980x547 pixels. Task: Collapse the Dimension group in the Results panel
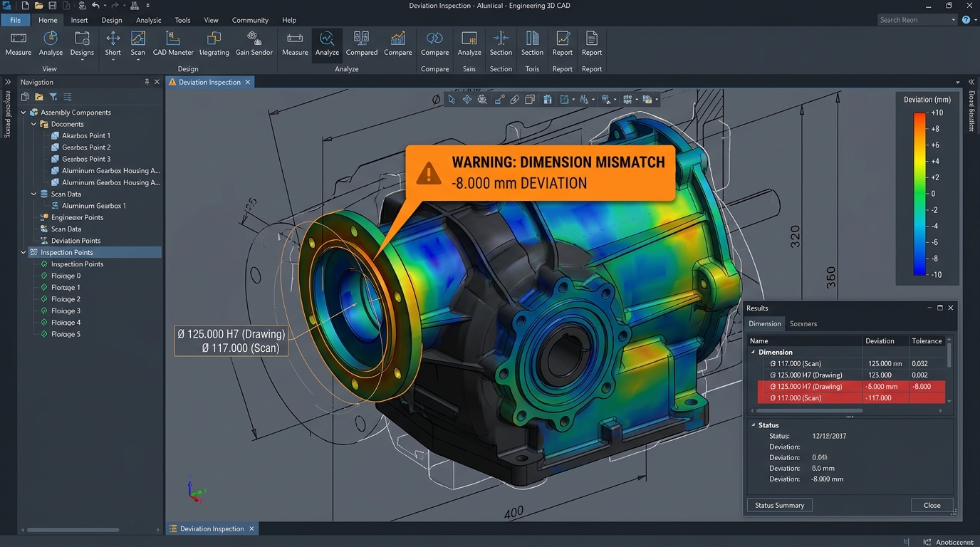pos(754,352)
